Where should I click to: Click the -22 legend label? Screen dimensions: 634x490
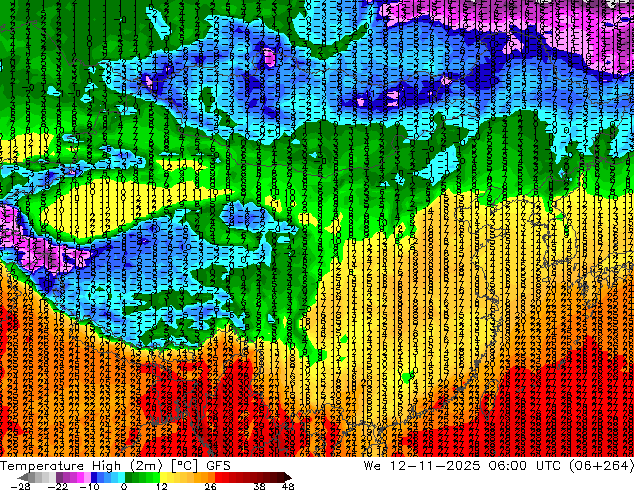point(57,486)
